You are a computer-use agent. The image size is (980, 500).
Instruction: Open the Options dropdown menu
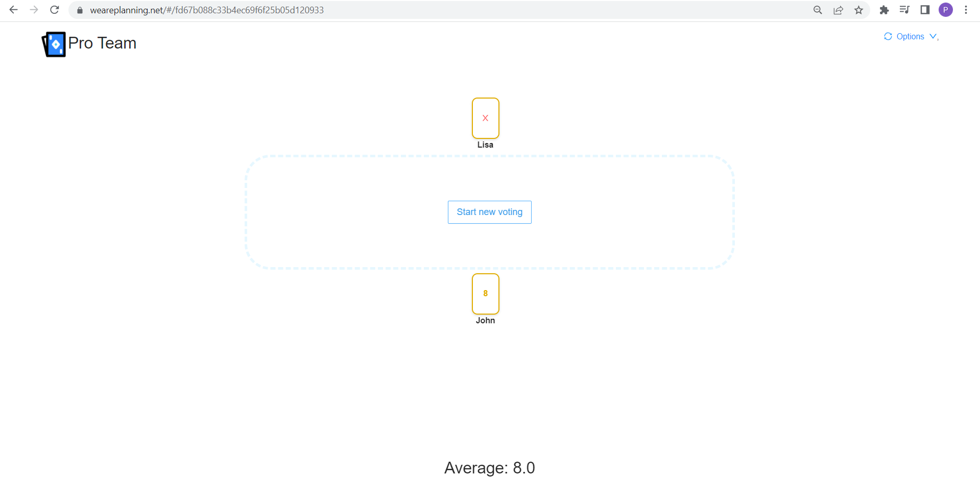[x=910, y=36]
